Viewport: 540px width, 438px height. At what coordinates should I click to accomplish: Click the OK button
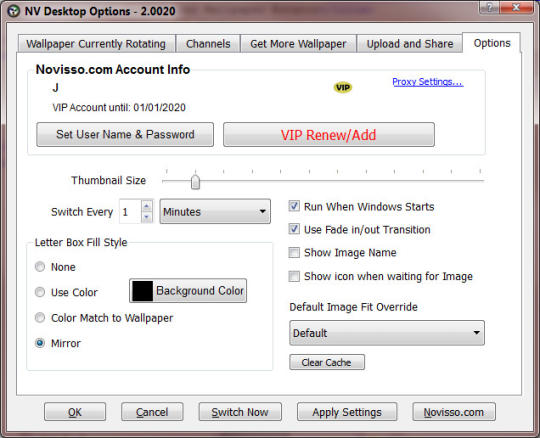(75, 412)
